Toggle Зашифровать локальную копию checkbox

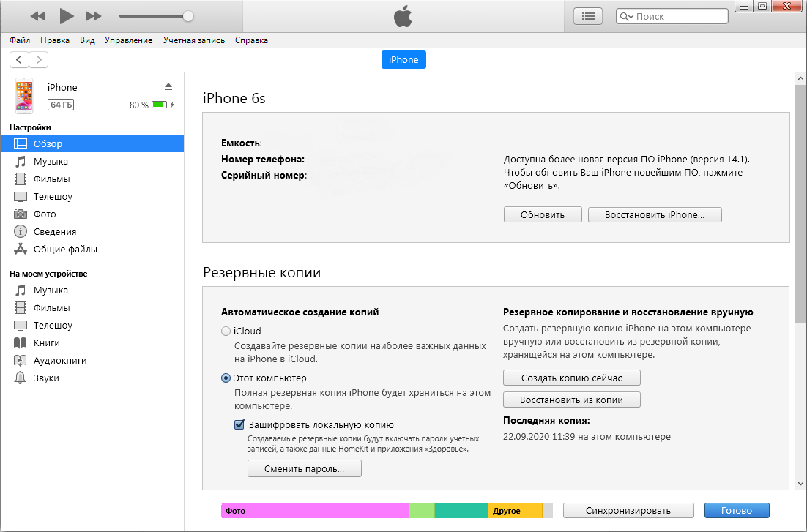coord(239,424)
